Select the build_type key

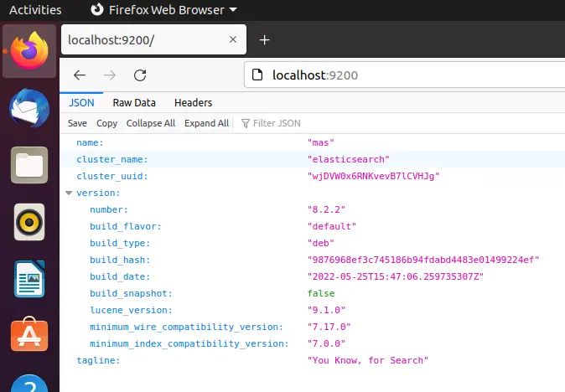pyautogui.click(x=120, y=243)
